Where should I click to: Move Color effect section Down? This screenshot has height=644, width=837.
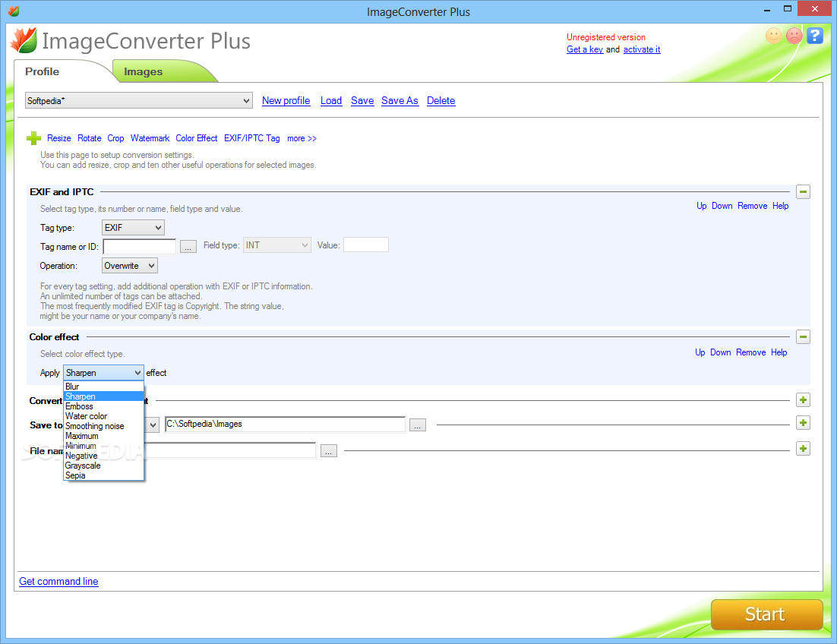[720, 352]
